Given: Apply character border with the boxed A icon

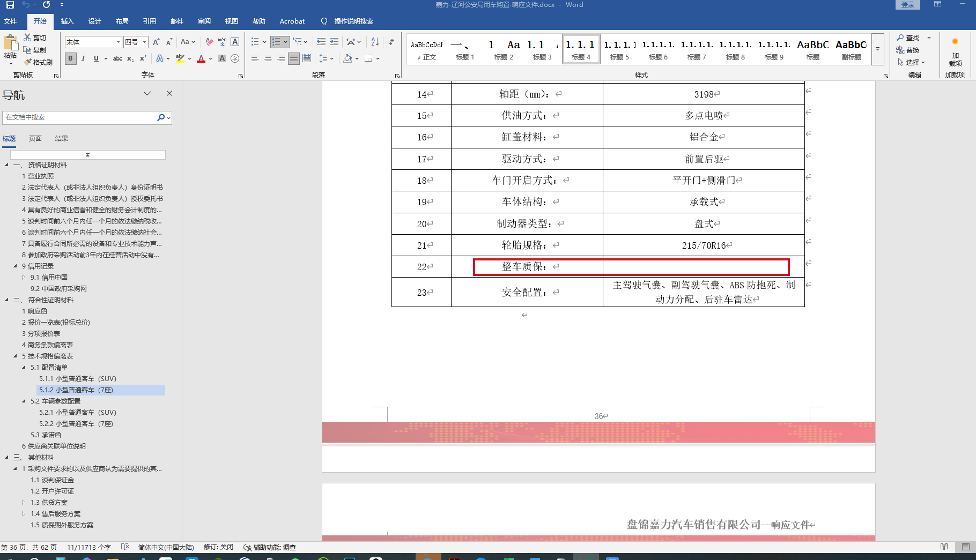Looking at the screenshot, I should tap(235, 42).
